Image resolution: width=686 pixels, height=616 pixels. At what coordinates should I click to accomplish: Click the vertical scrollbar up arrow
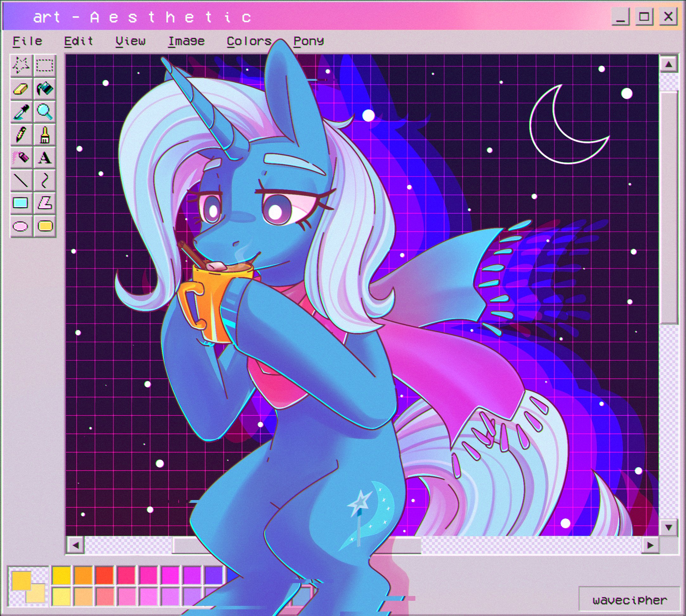(x=668, y=64)
